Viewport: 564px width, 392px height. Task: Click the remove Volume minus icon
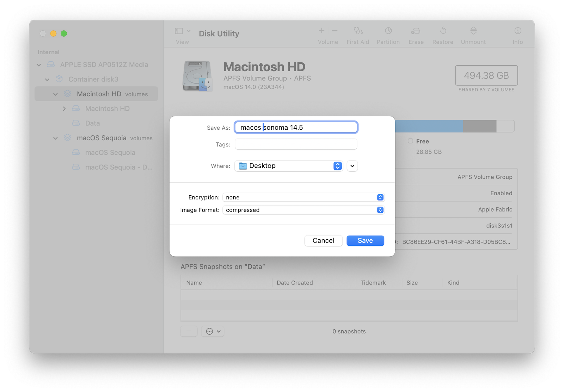point(335,31)
